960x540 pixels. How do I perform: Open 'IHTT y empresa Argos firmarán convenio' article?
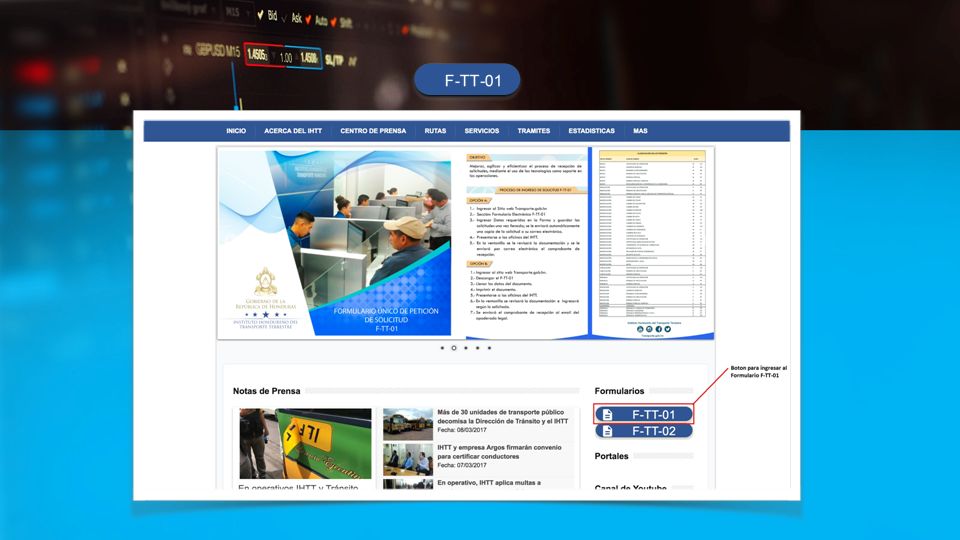pos(499,452)
